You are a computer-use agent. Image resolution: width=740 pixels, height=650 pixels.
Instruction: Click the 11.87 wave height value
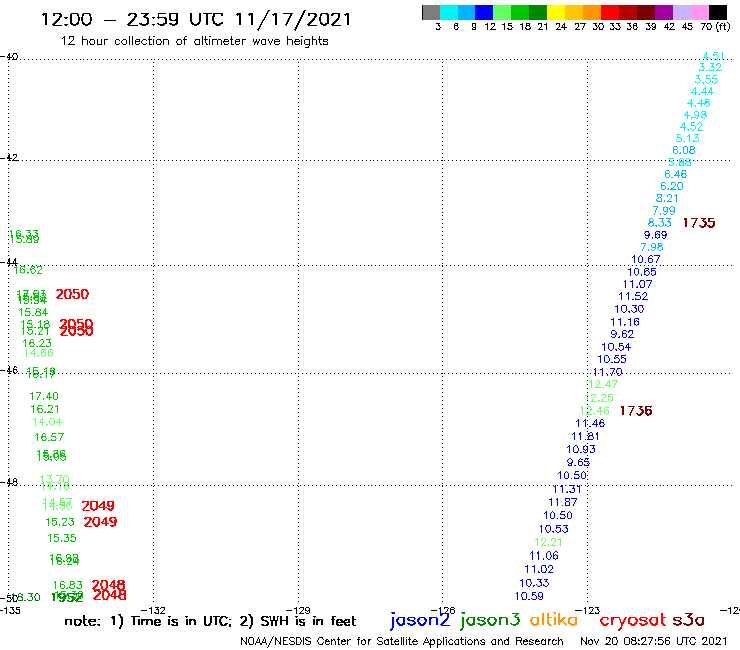pyautogui.click(x=563, y=502)
